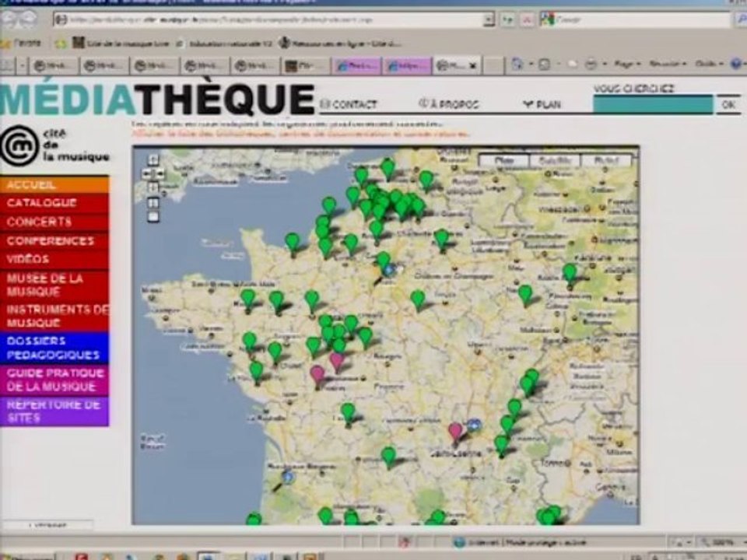Switch map to Mixte view
Screen dimensions: 747x560
(606, 160)
